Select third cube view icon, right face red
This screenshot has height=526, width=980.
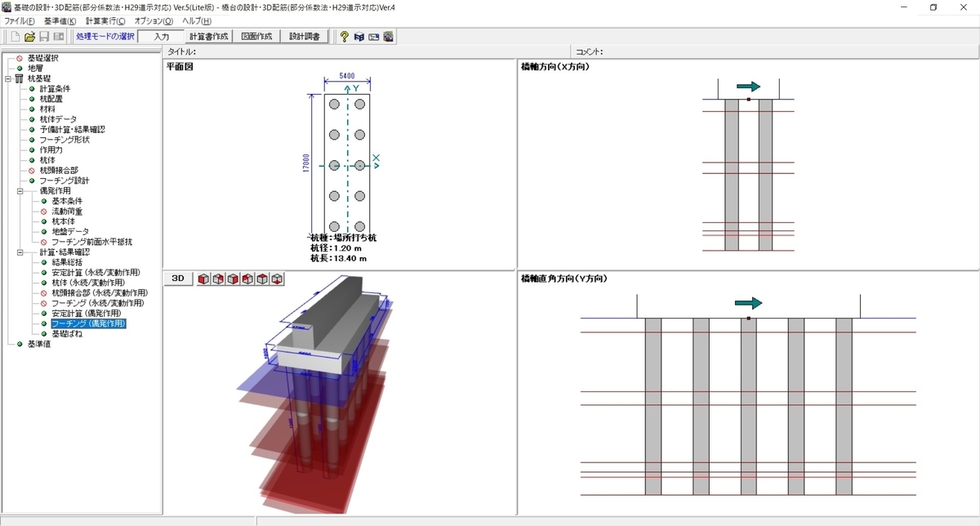click(234, 279)
